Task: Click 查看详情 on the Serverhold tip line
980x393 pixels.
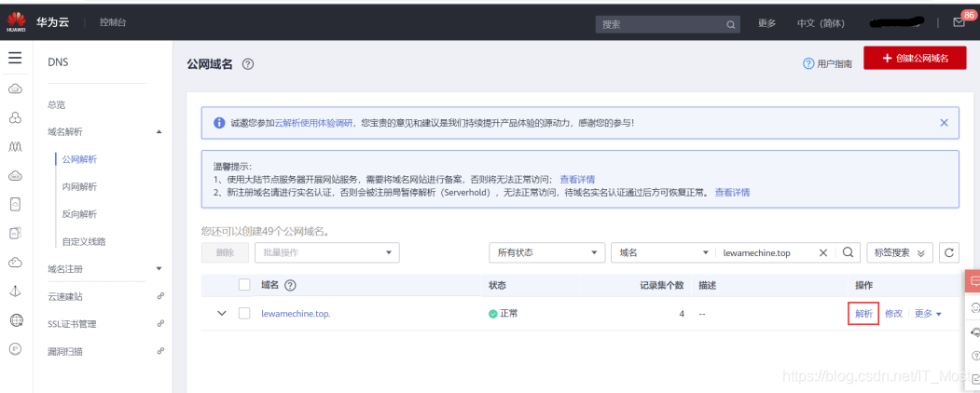Action: [733, 192]
